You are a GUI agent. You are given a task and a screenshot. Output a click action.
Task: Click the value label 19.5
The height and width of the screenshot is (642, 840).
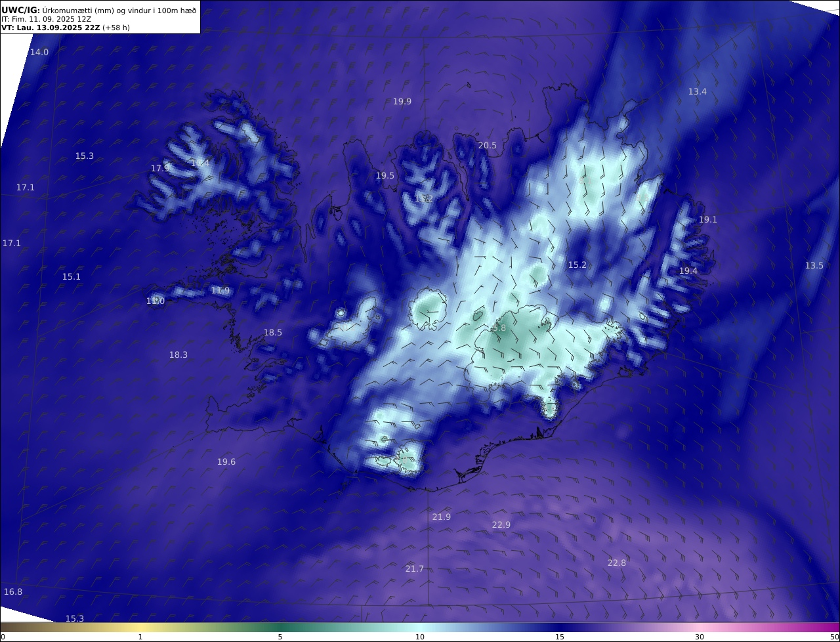[385, 176]
